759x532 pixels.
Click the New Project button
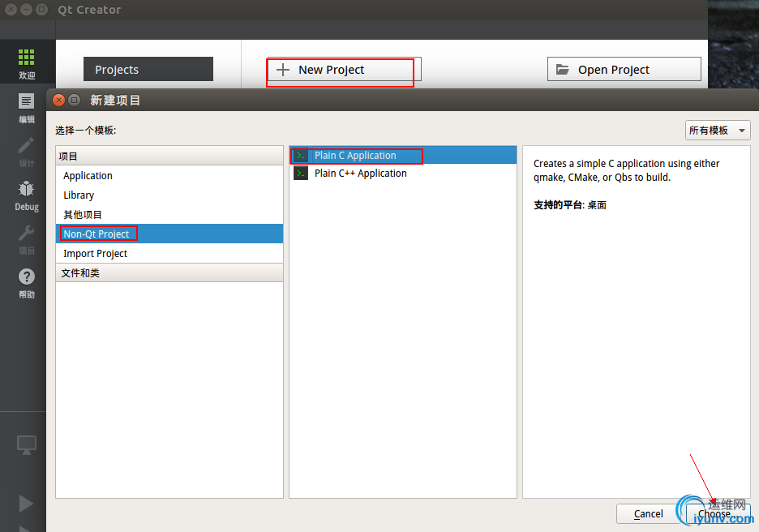pos(344,70)
